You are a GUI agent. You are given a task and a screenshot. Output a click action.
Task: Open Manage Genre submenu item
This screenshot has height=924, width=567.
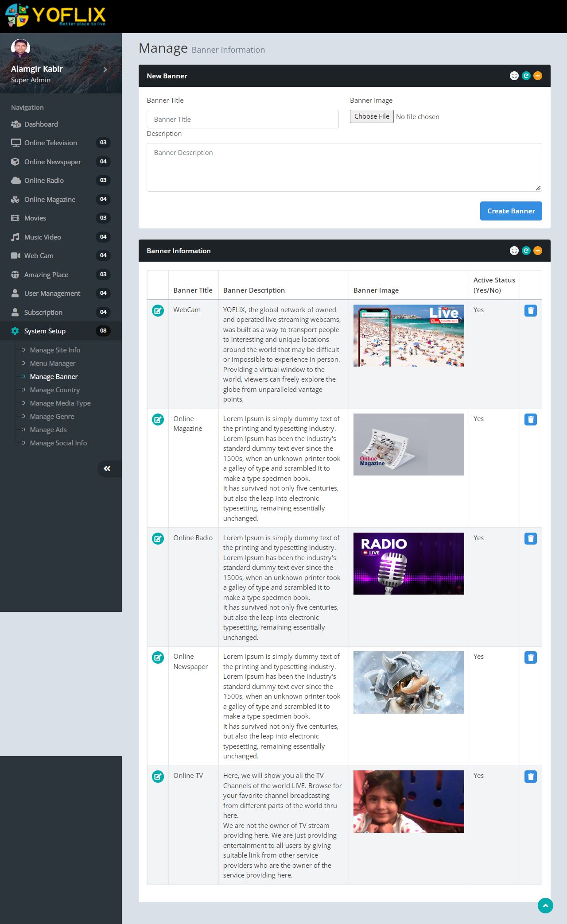point(52,417)
